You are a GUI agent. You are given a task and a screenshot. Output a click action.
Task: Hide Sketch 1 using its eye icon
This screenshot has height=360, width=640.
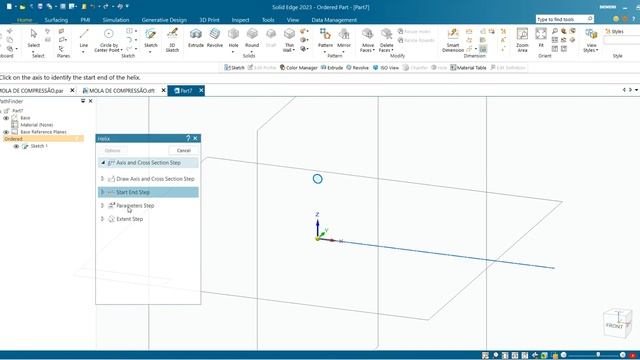tap(16, 146)
